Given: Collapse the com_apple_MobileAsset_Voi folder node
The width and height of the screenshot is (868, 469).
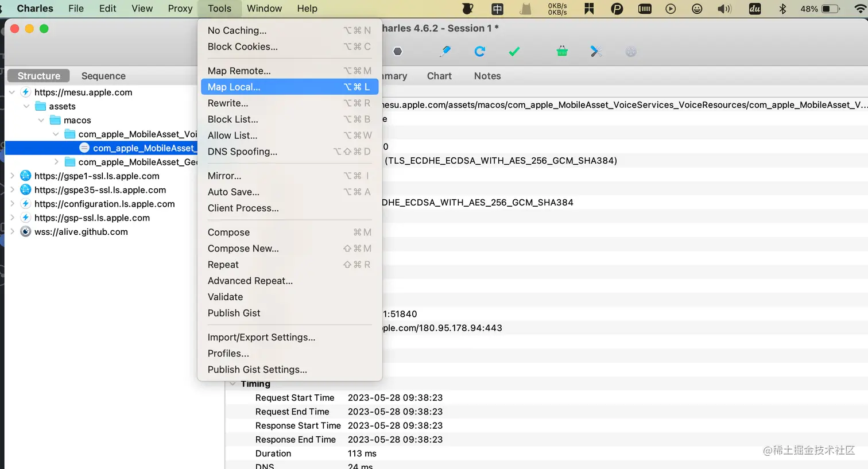Looking at the screenshot, I should [56, 134].
